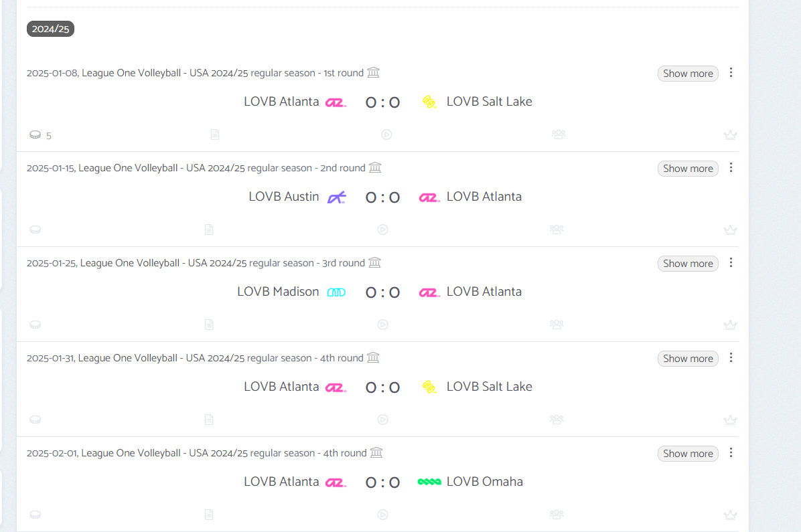
Task: Open three-dot menu for 2025-01-31 match
Action: coord(731,357)
